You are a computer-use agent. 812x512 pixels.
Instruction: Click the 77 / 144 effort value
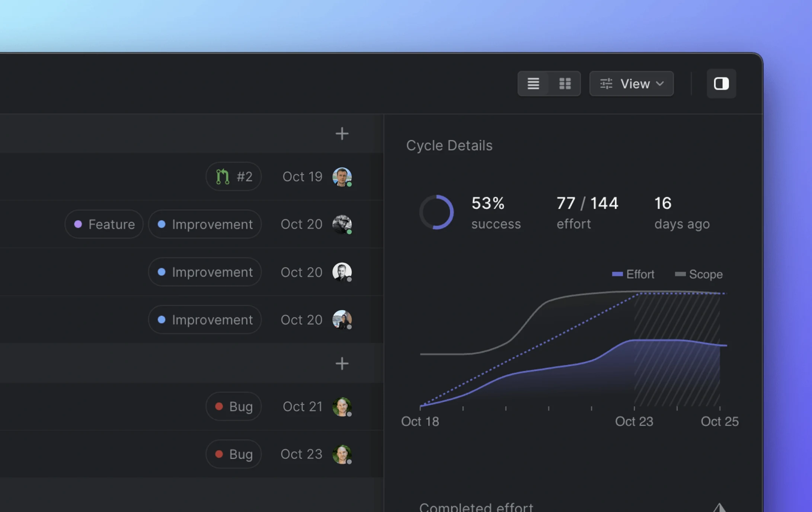(587, 203)
